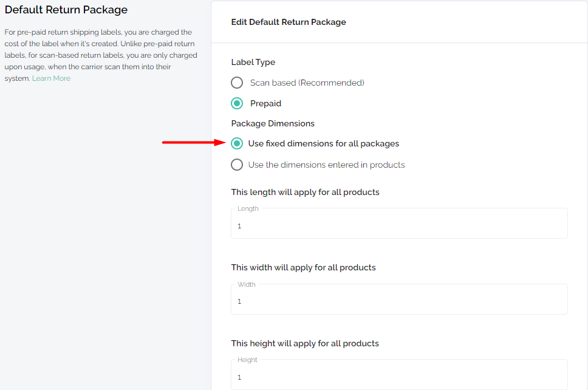Click the Default Return Package sidebar title
The width and height of the screenshot is (588, 390).
[x=66, y=10]
